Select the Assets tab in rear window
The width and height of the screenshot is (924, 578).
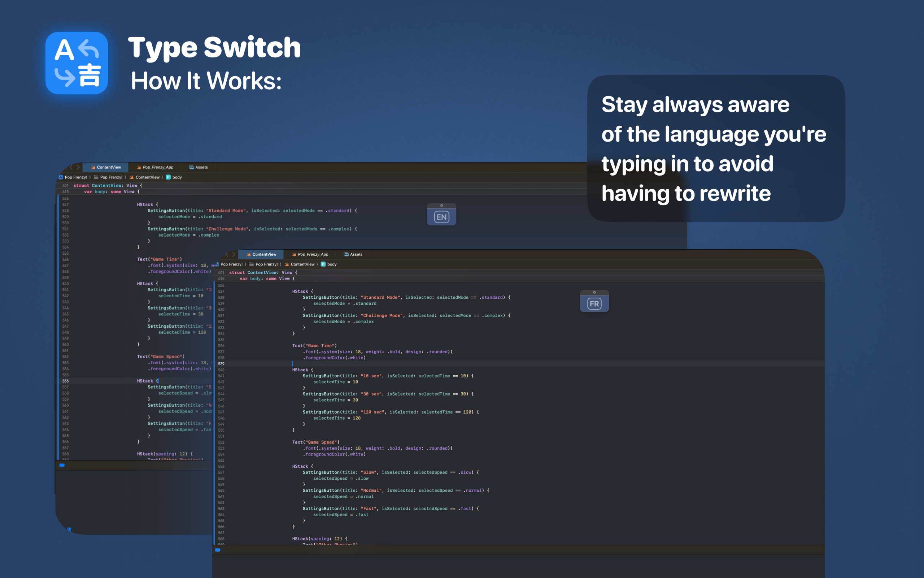198,167
